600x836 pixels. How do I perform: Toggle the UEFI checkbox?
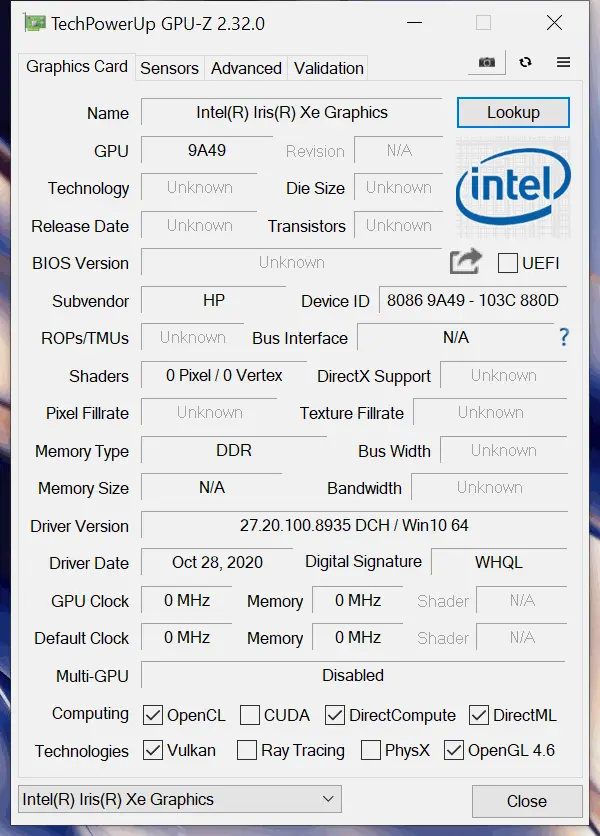click(508, 262)
